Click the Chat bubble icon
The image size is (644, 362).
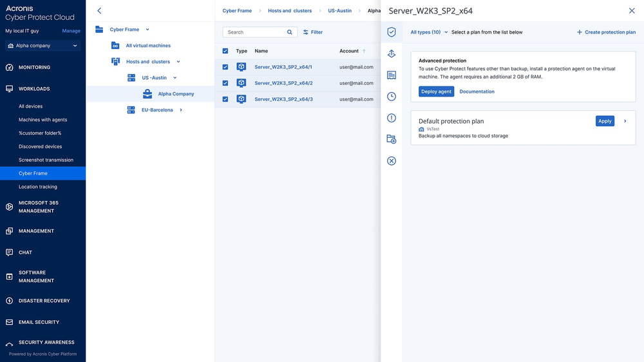coord(10,252)
